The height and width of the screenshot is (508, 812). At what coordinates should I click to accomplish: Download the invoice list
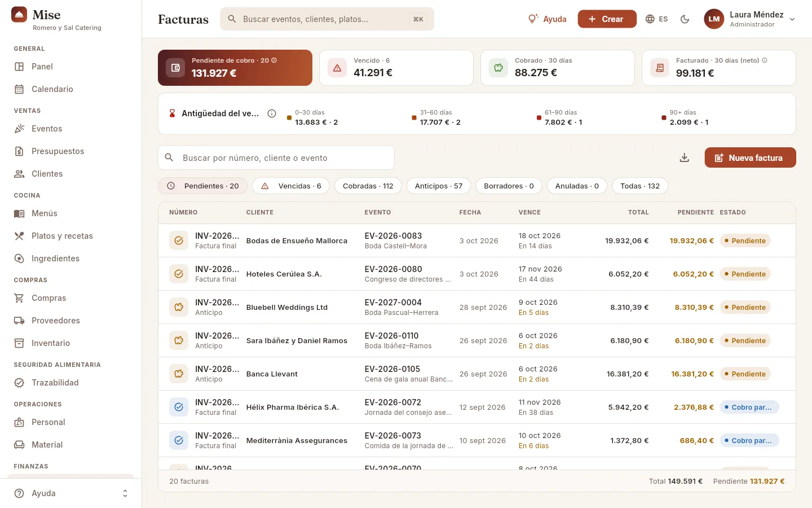click(685, 158)
